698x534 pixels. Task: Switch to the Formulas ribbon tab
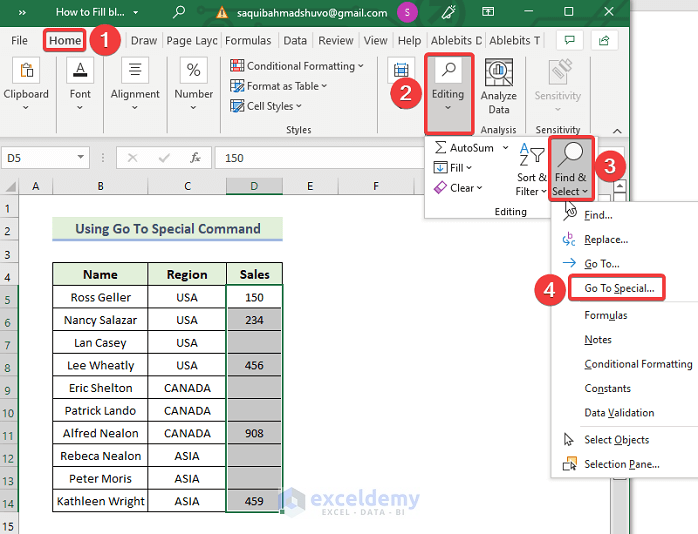coord(248,41)
